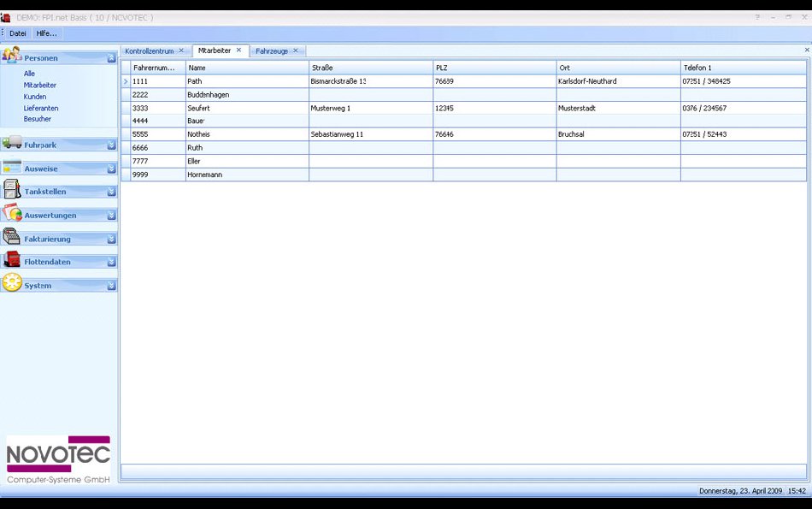This screenshot has width=812, height=509.
Task: Click the Flottendaten icon in sidebar
Action: [11, 261]
